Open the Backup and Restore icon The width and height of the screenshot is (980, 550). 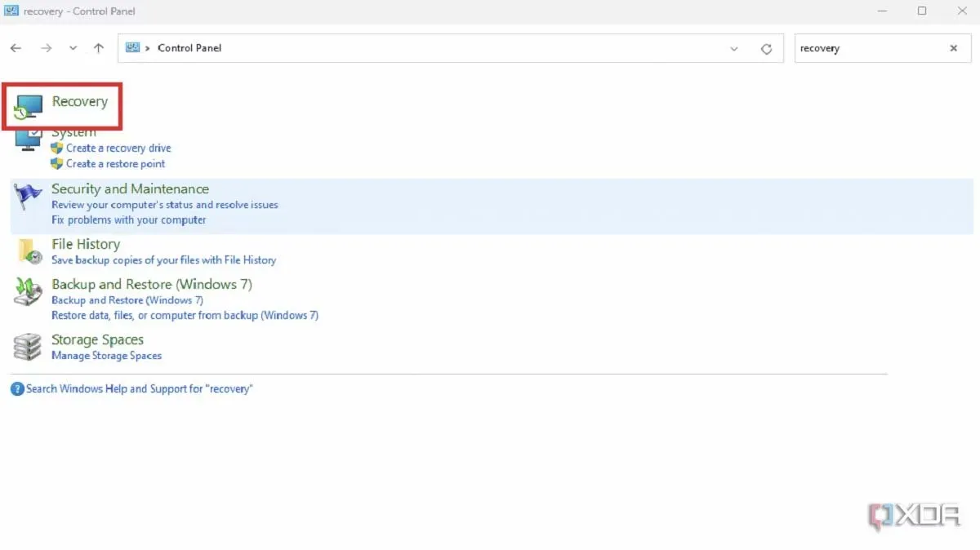[28, 291]
